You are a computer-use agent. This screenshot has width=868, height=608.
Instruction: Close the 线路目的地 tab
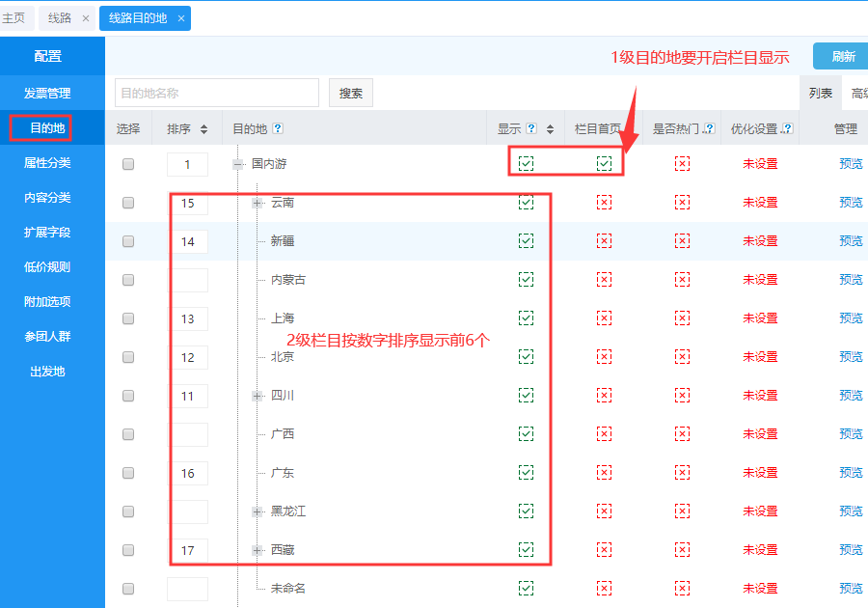point(181,18)
